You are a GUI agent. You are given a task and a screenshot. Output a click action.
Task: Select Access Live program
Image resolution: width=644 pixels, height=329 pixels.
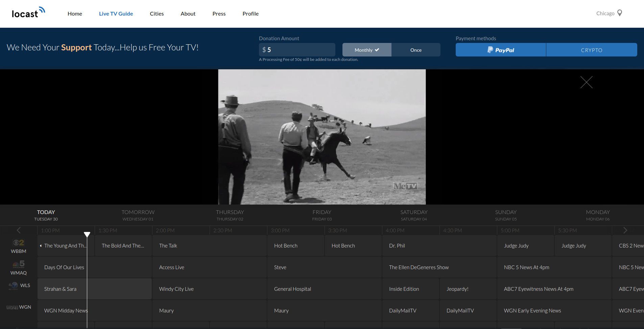[x=210, y=267]
